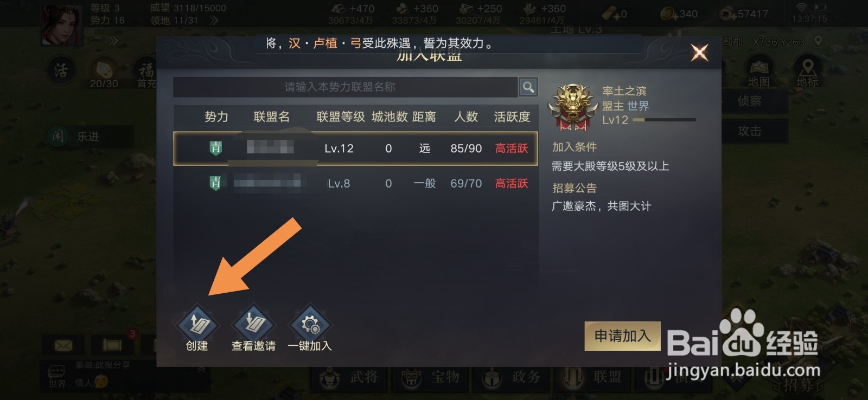This screenshot has height=400, width=868.
Task: Click the 申请加入 apply button
Action: [x=622, y=336]
